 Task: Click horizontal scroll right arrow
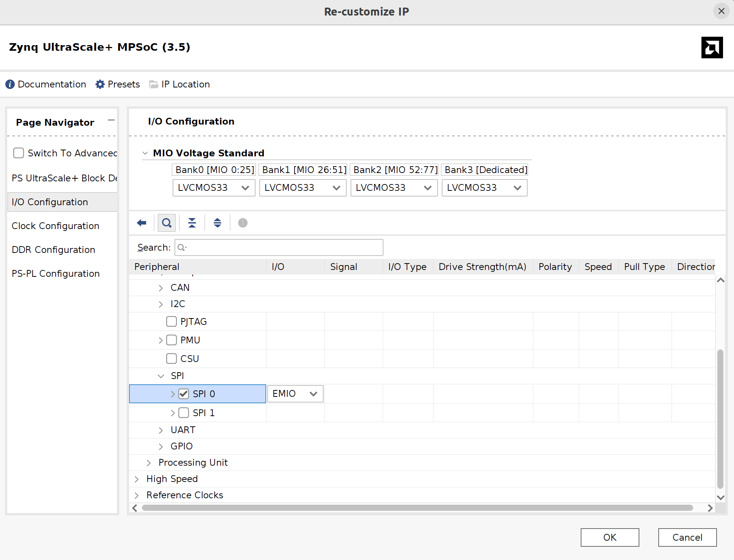pos(710,508)
